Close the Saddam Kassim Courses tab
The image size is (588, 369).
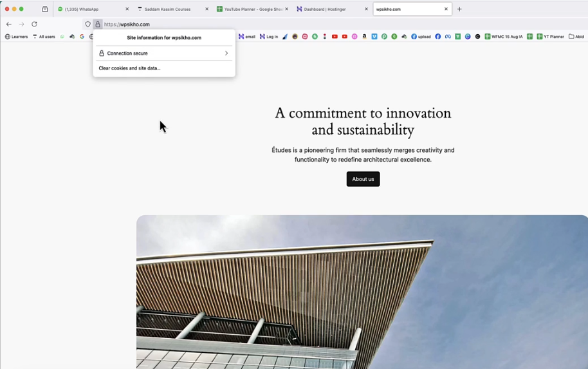pos(207,9)
